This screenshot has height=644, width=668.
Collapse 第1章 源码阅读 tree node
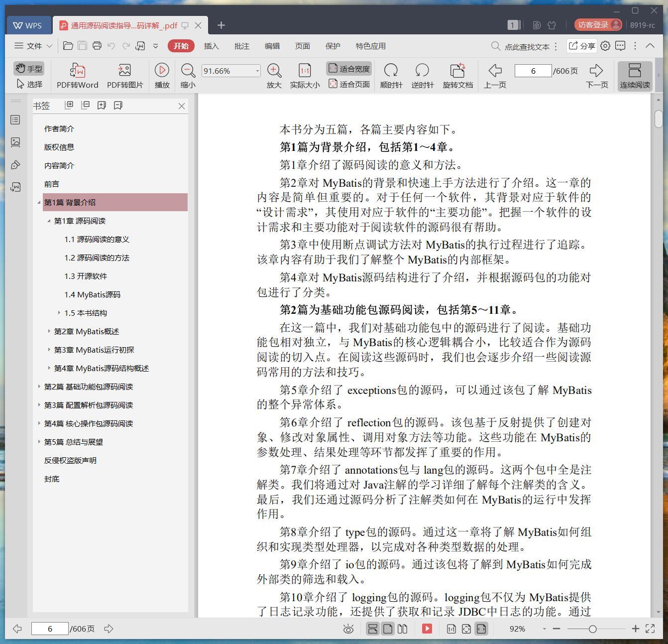tap(49, 221)
